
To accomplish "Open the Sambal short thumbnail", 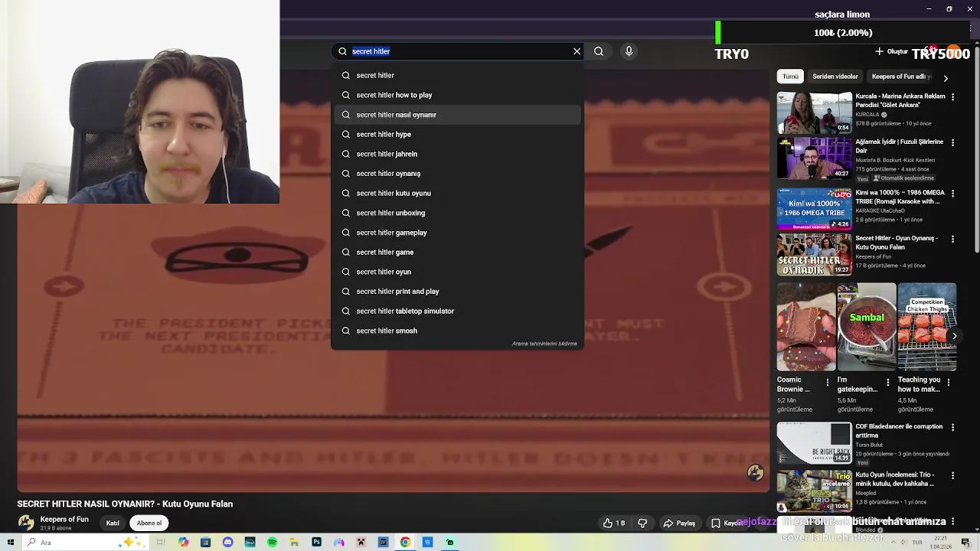I will (867, 328).
